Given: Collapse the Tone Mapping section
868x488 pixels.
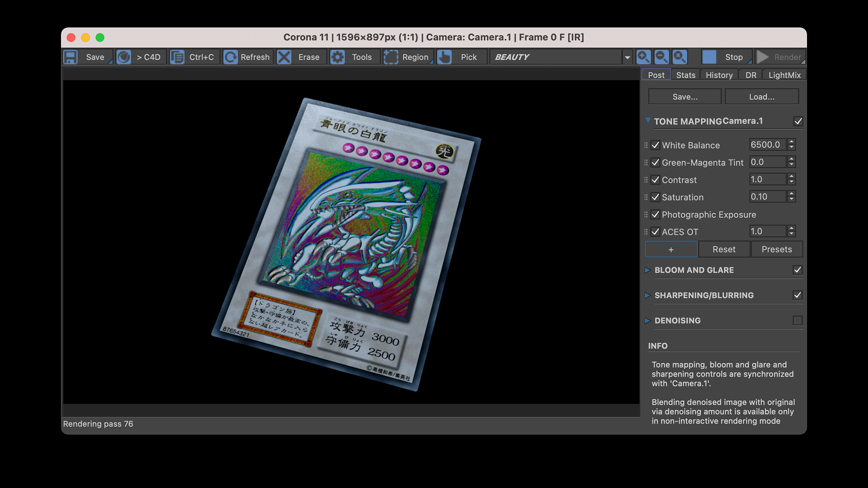Looking at the screenshot, I should click(648, 121).
